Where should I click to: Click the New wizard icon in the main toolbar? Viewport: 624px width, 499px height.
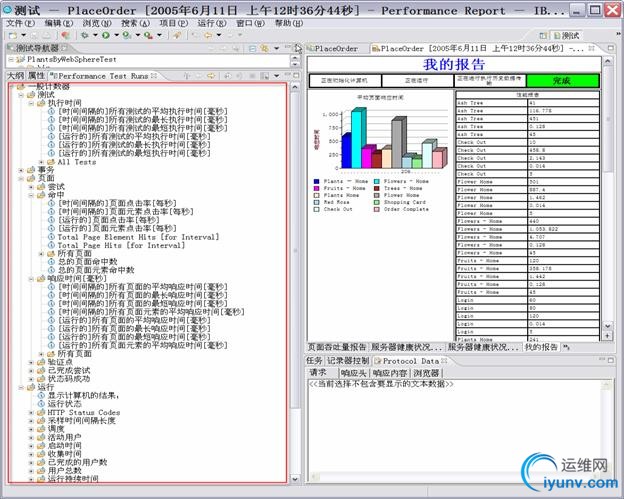(x=13, y=35)
